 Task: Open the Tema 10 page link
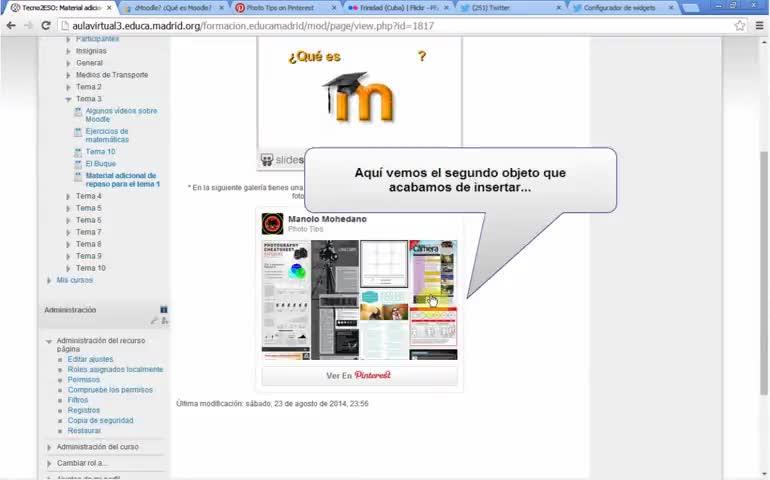(100, 152)
